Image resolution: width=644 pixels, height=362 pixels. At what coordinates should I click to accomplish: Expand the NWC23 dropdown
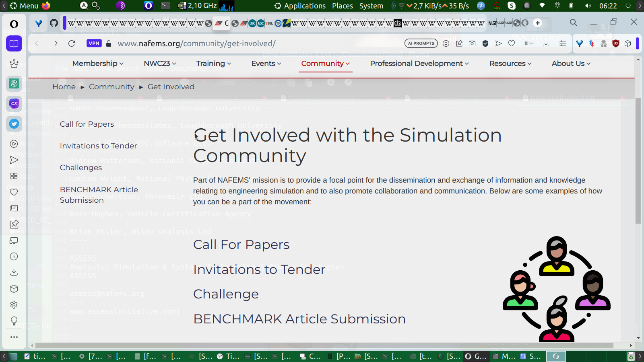tap(160, 64)
